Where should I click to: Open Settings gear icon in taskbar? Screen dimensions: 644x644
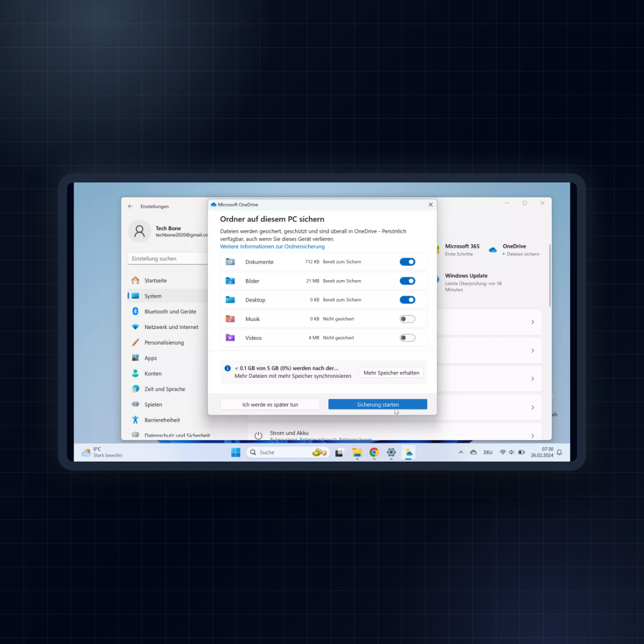pyautogui.click(x=391, y=452)
